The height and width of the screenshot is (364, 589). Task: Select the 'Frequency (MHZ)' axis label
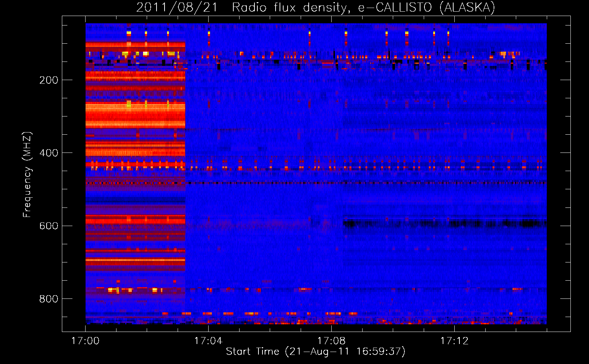click(27, 175)
